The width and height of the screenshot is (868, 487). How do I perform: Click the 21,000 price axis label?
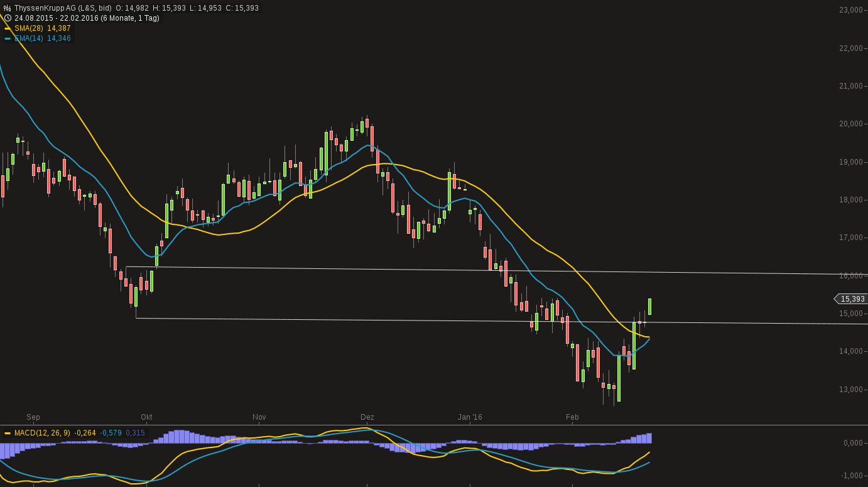pos(851,86)
